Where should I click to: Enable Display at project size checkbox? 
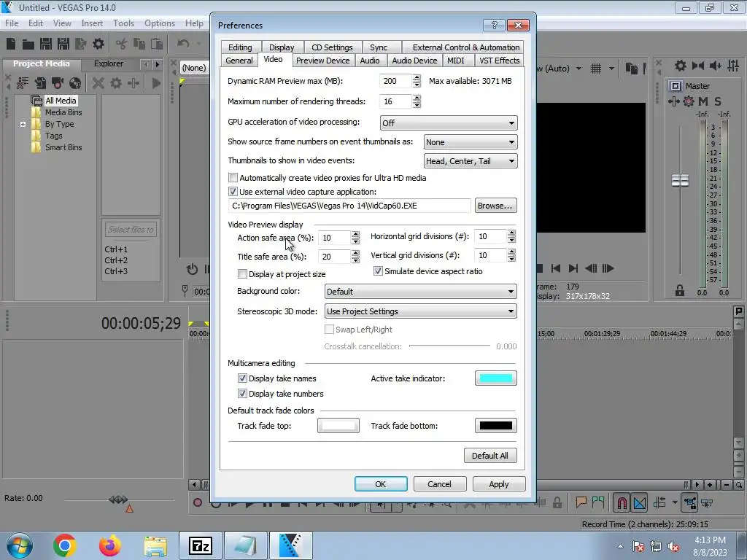point(242,274)
